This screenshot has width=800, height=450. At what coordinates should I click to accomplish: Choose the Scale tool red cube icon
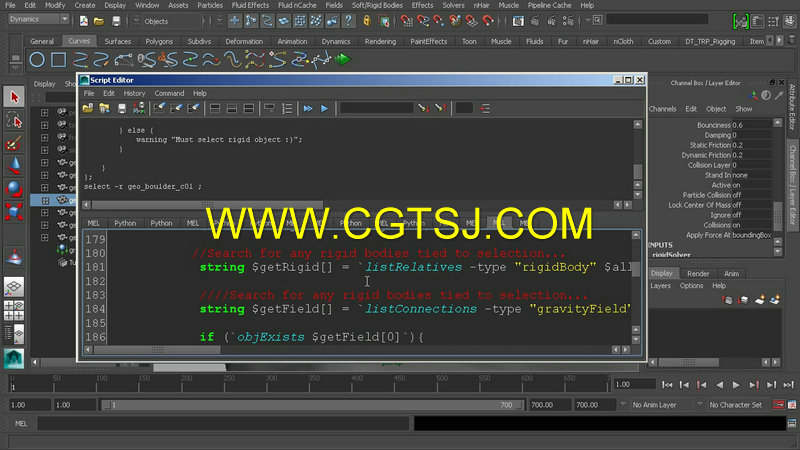(x=14, y=212)
